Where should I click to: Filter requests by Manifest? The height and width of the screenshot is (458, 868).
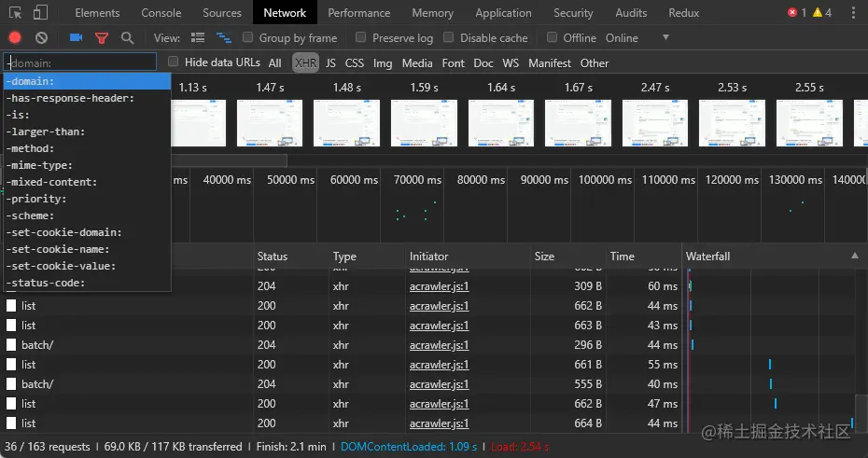click(x=549, y=63)
